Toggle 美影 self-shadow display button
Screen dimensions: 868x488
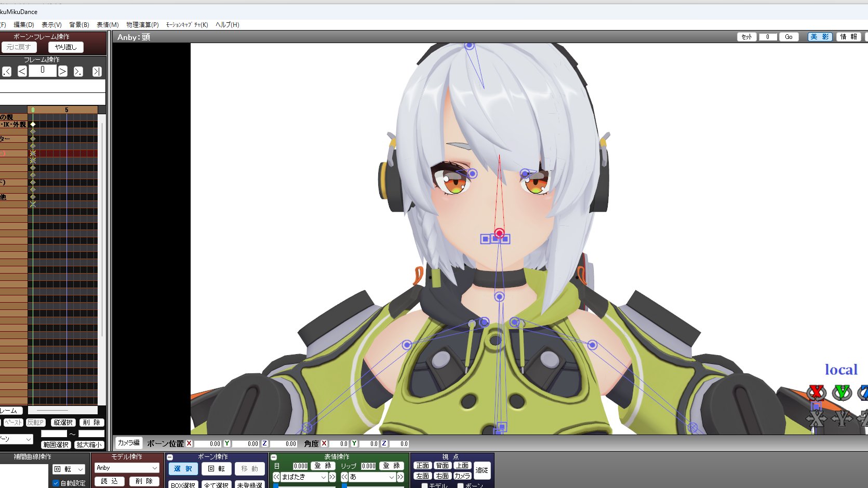click(820, 37)
